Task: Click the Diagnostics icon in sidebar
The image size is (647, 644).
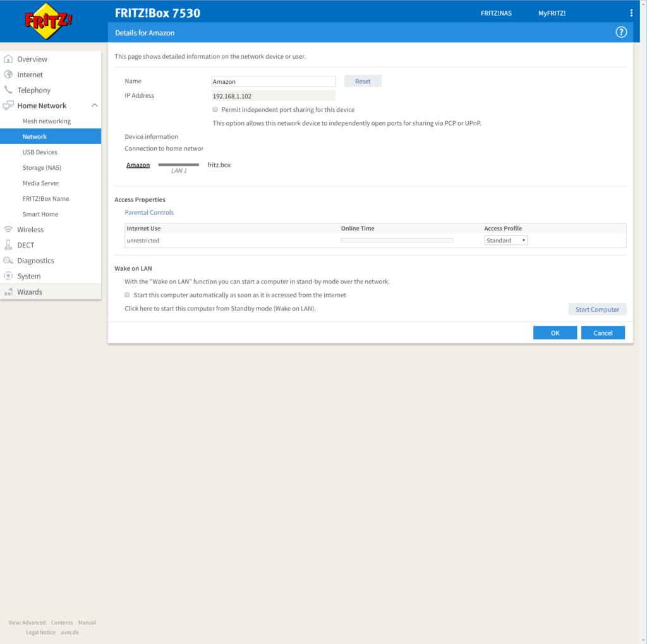Action: [x=8, y=261]
